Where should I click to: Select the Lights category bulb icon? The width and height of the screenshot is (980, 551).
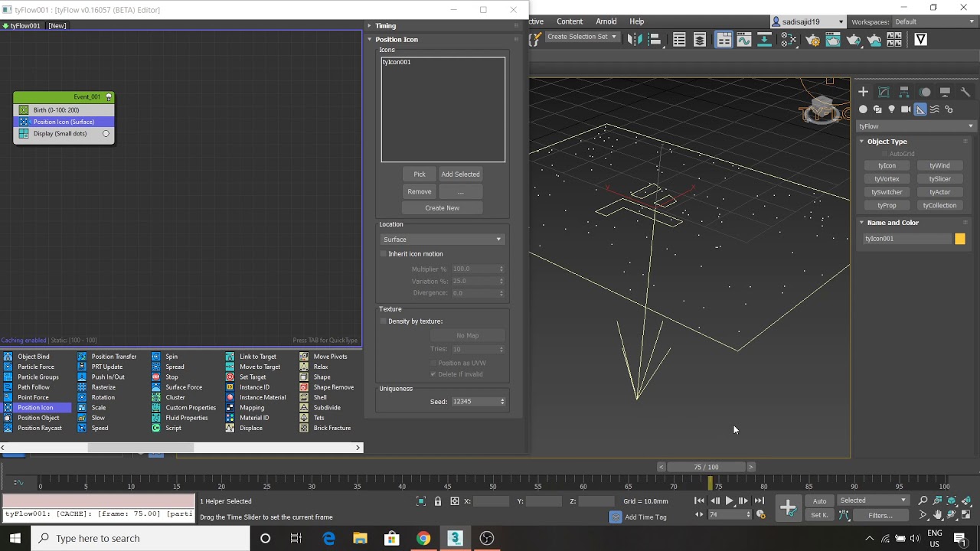[891, 109]
